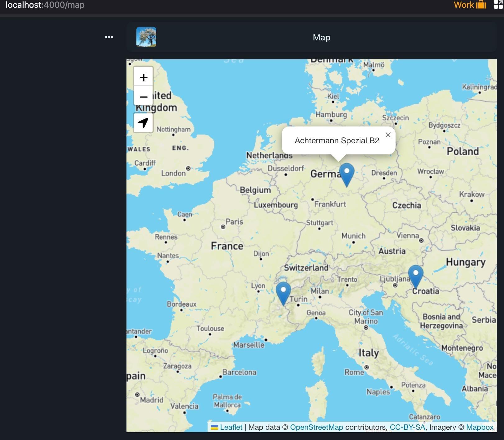Zoom in on the map

coord(143,77)
